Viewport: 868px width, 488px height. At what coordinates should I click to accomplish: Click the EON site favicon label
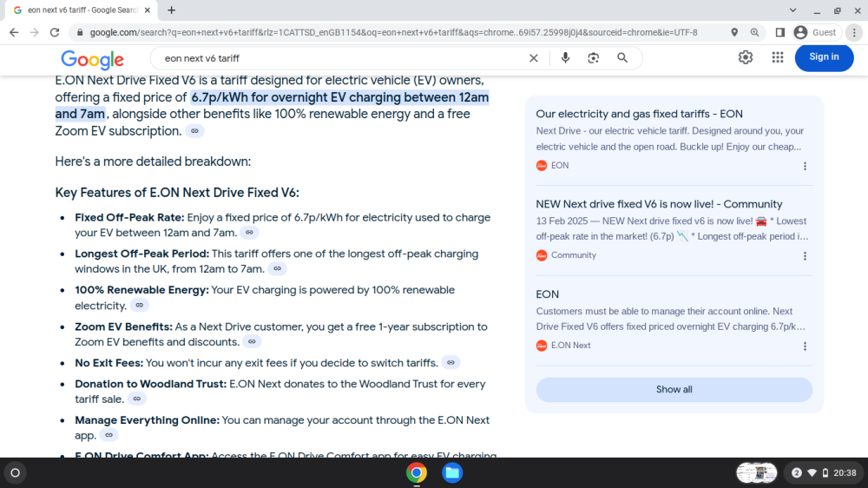[x=552, y=166]
